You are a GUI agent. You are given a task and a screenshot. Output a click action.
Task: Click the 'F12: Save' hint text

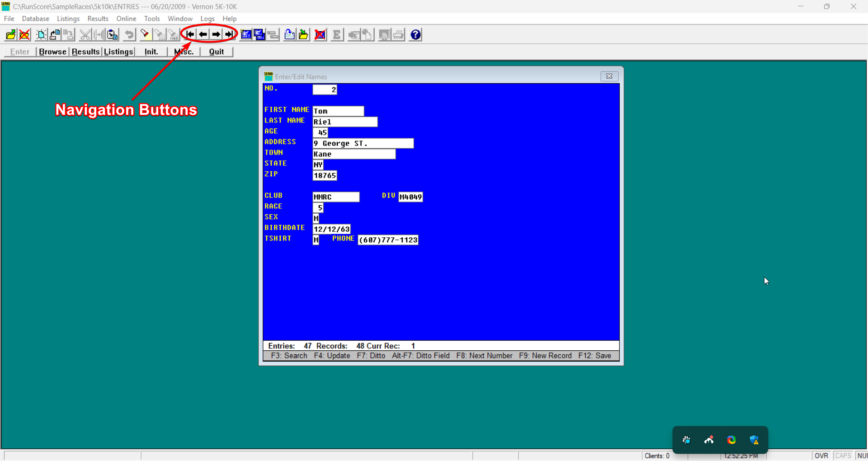click(x=594, y=356)
